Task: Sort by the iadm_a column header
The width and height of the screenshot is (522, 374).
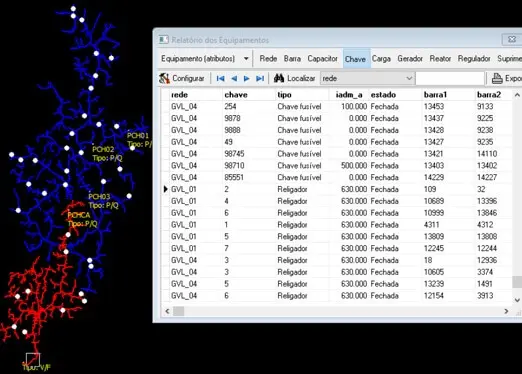Action: coord(349,95)
